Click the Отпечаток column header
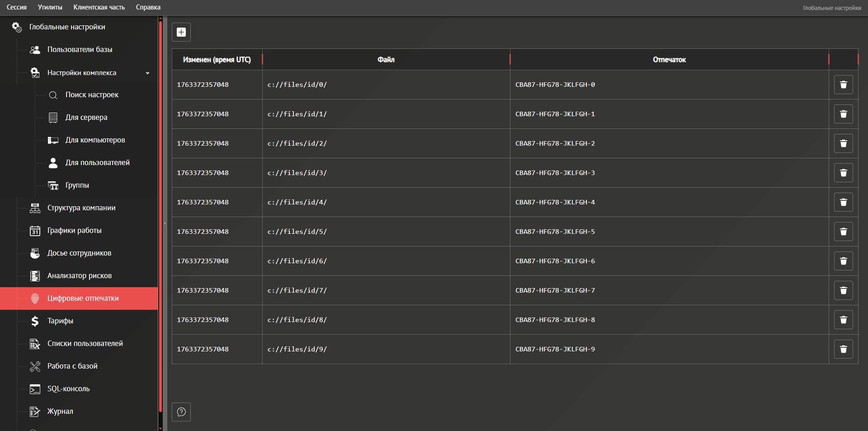868x431 pixels. click(x=669, y=60)
